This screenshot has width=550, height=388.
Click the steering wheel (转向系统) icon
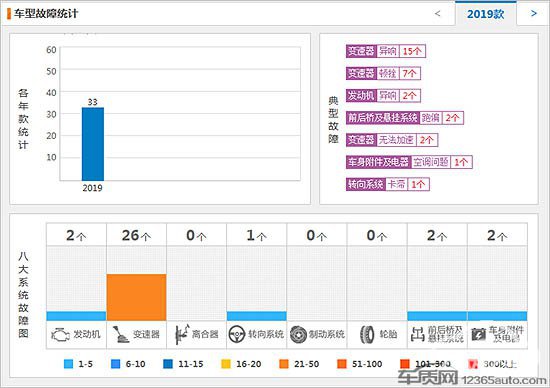(x=236, y=334)
